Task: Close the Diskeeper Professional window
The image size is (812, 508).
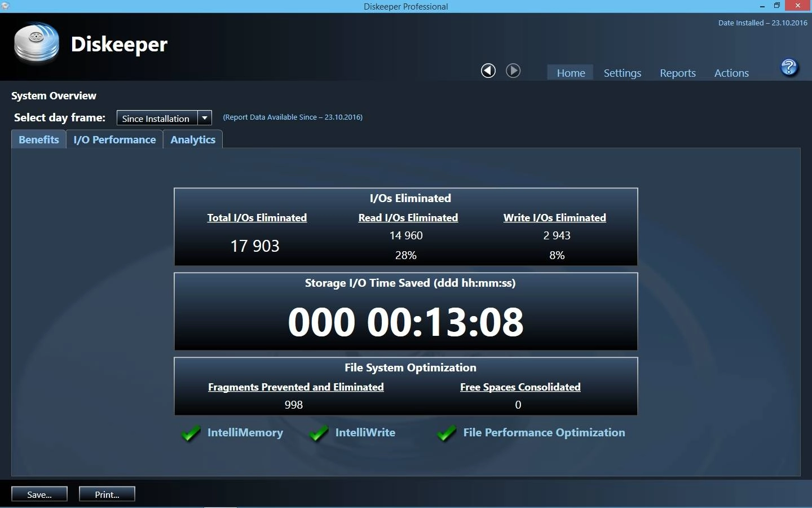Action: (798, 6)
